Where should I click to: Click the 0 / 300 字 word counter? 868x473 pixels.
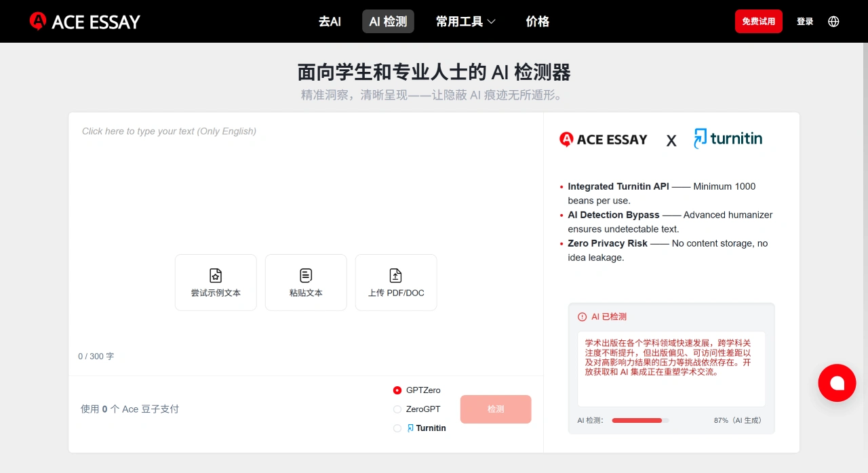tap(96, 356)
